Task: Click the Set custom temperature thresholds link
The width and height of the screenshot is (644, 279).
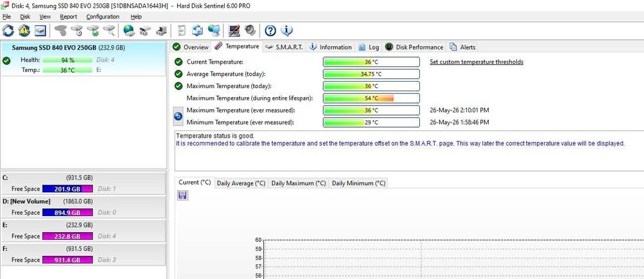Action: coord(477,62)
